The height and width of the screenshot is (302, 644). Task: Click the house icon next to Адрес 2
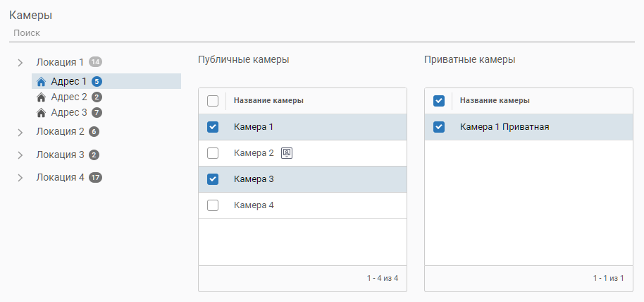pos(41,97)
